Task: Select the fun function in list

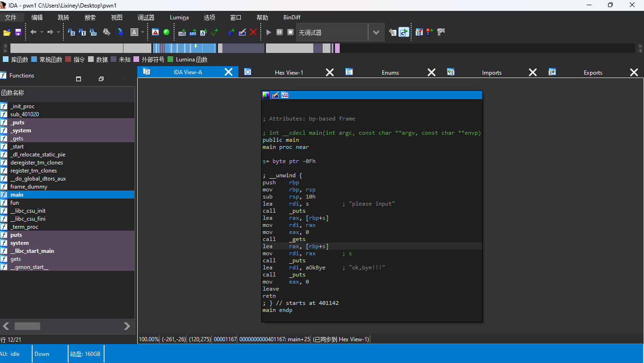Action: [15, 203]
